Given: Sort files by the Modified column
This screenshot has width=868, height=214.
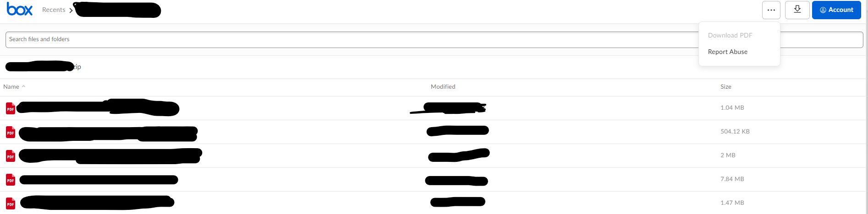Looking at the screenshot, I should pyautogui.click(x=443, y=86).
